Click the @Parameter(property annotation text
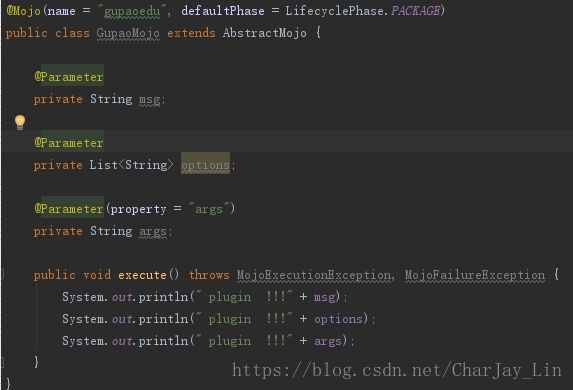Screen dimensions: 573x390 click(x=100, y=209)
